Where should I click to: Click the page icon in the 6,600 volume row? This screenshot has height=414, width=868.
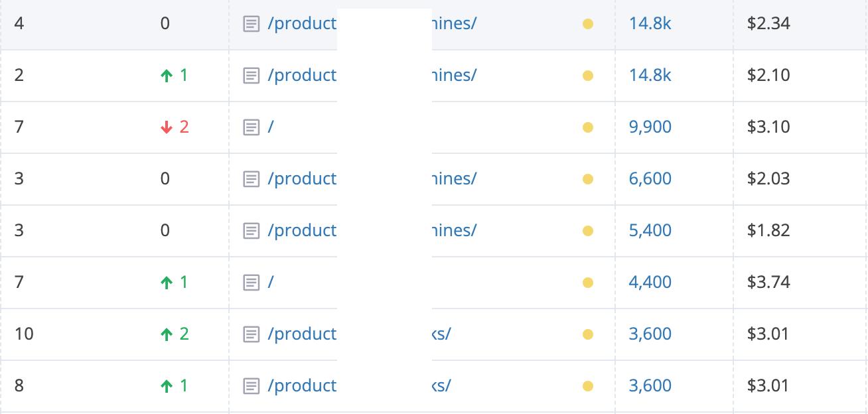(x=251, y=179)
